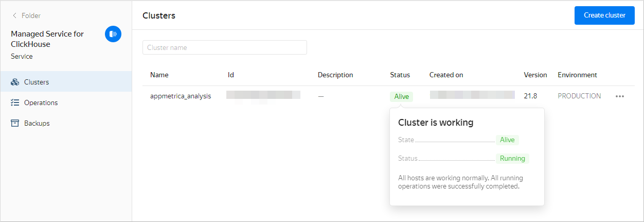Focus the Cluster name search field
This screenshot has width=644, height=222.
tap(224, 47)
